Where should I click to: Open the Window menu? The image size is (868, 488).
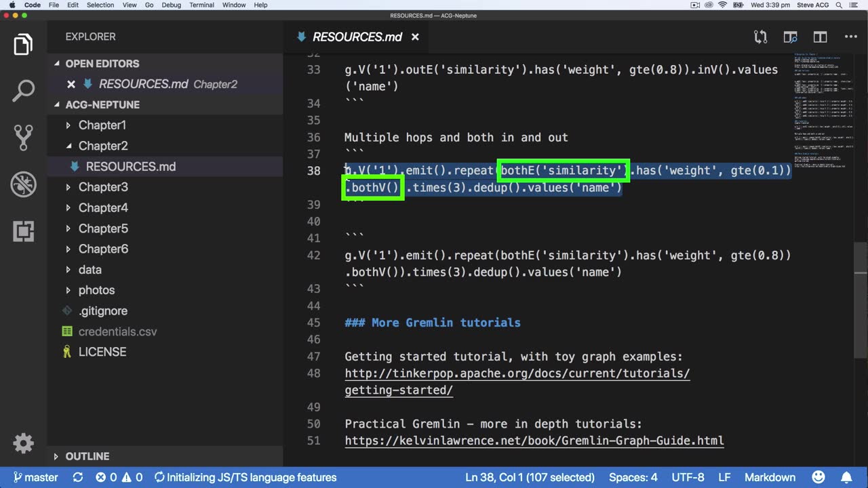[234, 5]
